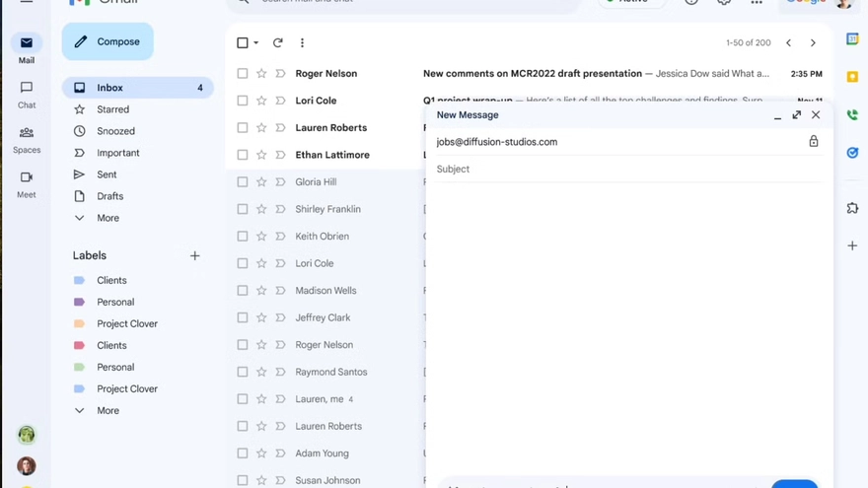Screen dimensions: 868x488
Task: Click the lock icon in recipient field
Action: 814,142
